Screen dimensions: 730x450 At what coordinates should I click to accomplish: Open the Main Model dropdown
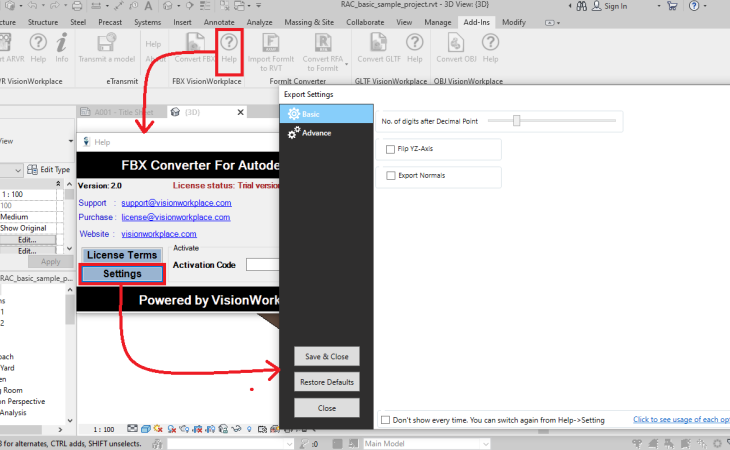coord(420,443)
